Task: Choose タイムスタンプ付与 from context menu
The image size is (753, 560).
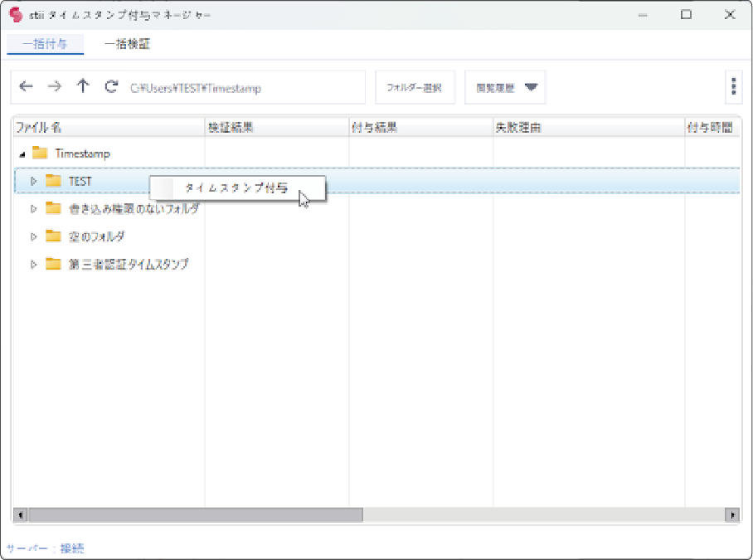Action: click(236, 188)
